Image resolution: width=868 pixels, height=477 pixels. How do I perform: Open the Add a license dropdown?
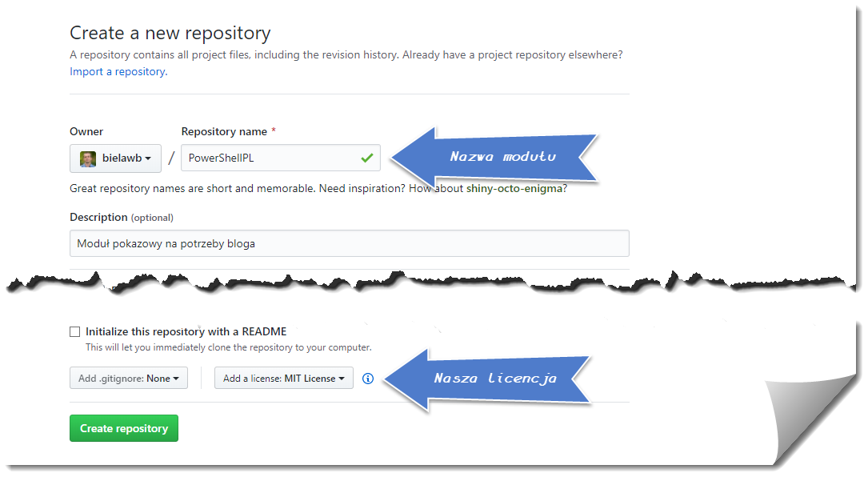(284, 379)
